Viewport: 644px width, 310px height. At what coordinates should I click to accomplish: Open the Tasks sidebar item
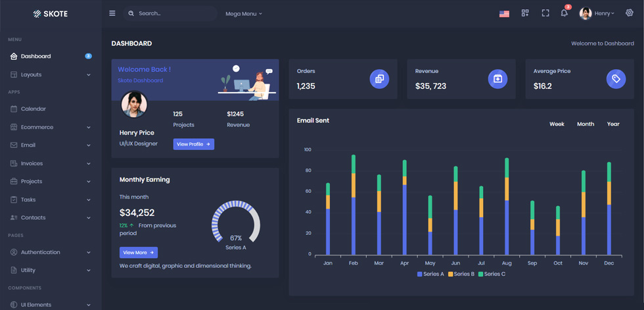pyautogui.click(x=51, y=199)
